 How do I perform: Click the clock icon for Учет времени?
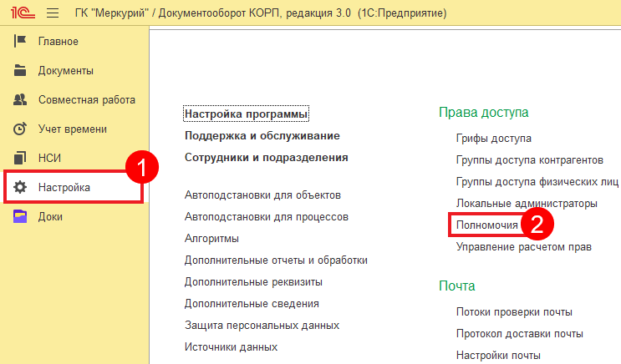click(21, 129)
